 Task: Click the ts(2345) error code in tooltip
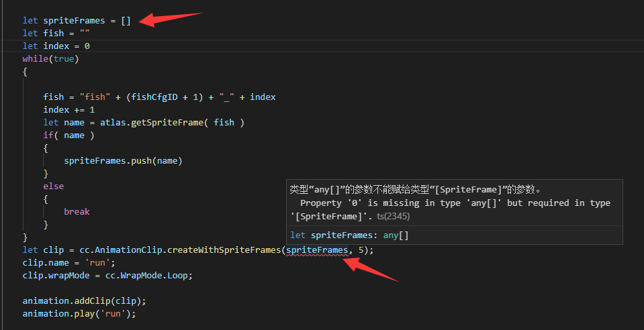coord(394,216)
